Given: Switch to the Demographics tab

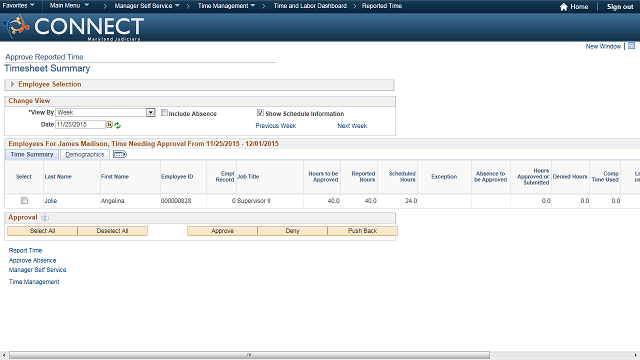Looking at the screenshot, I should point(84,154).
